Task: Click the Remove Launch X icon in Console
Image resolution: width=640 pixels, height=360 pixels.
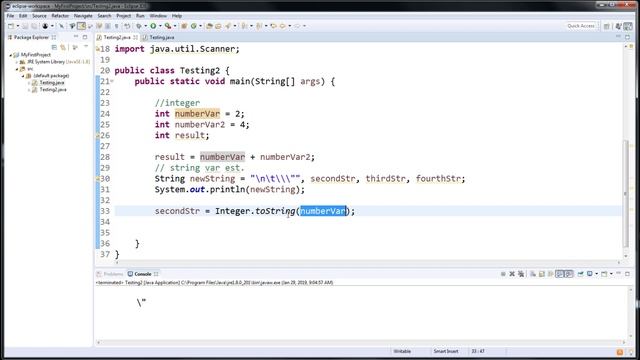Action: 512,274
